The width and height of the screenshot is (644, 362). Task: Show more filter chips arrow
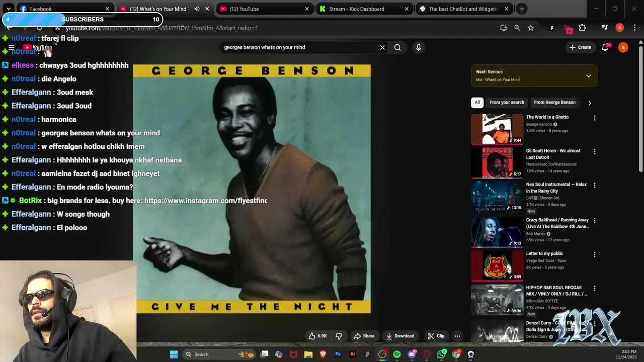[x=590, y=103]
